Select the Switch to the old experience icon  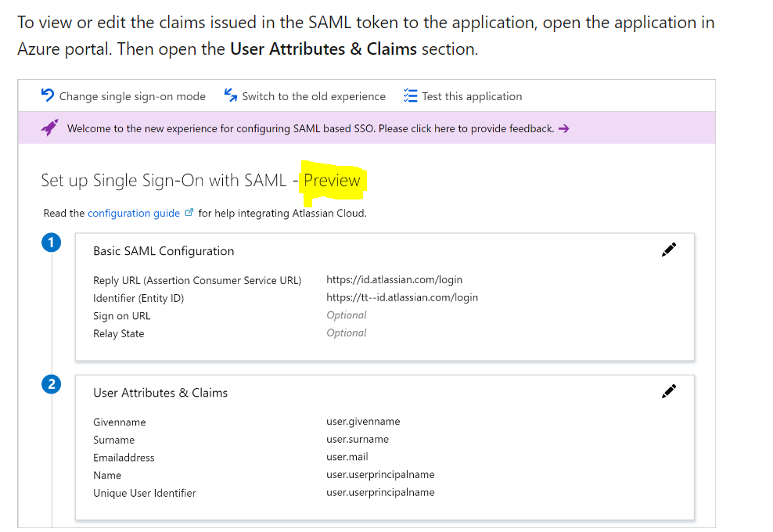point(229,95)
